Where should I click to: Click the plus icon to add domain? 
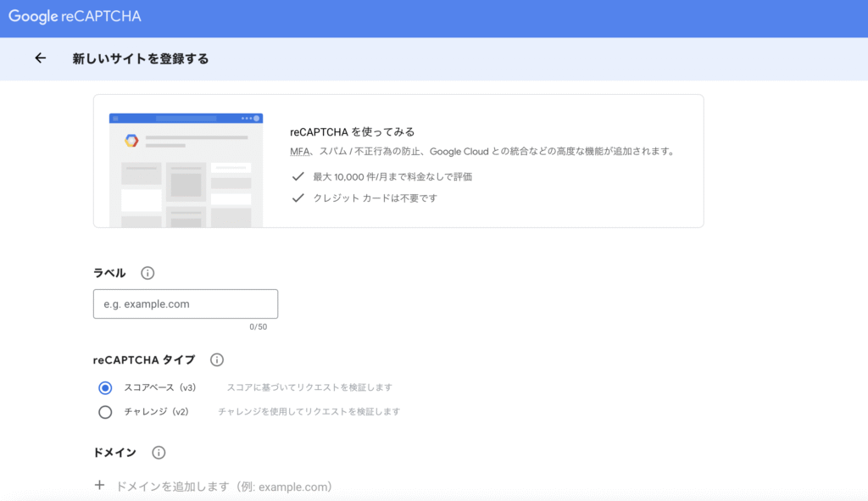(100, 486)
